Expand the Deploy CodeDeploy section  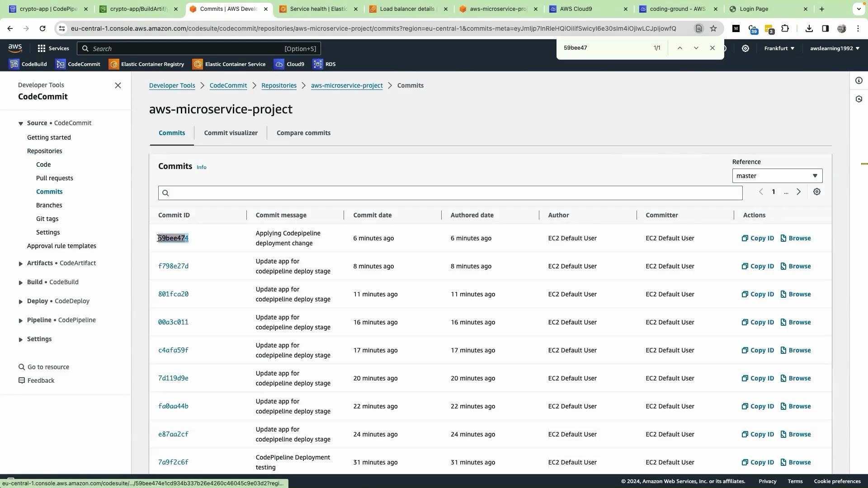(x=21, y=301)
